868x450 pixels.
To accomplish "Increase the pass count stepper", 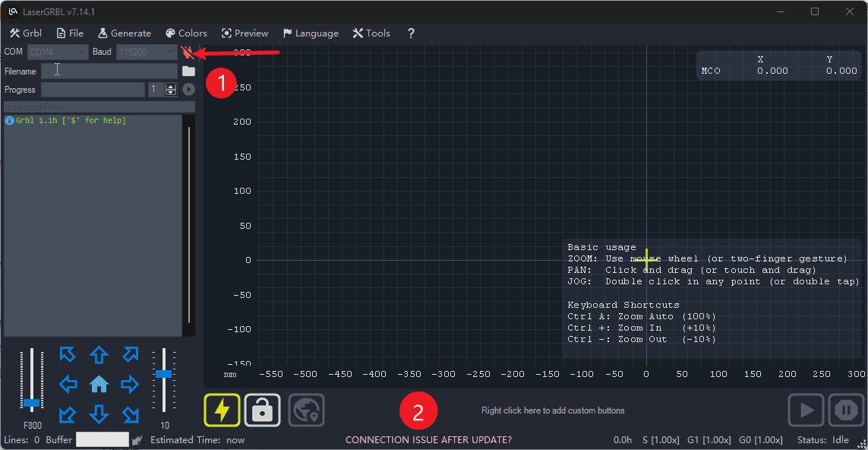I will pos(171,87).
